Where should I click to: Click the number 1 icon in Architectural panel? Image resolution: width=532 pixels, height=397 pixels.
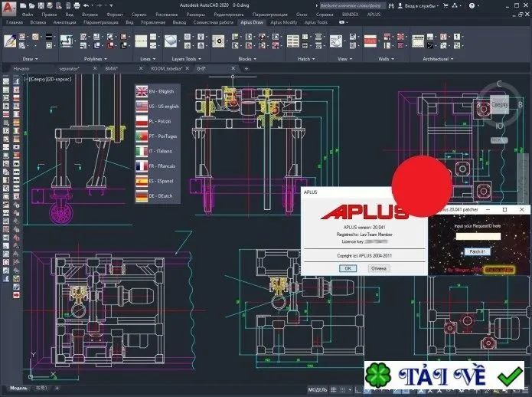click(457, 36)
